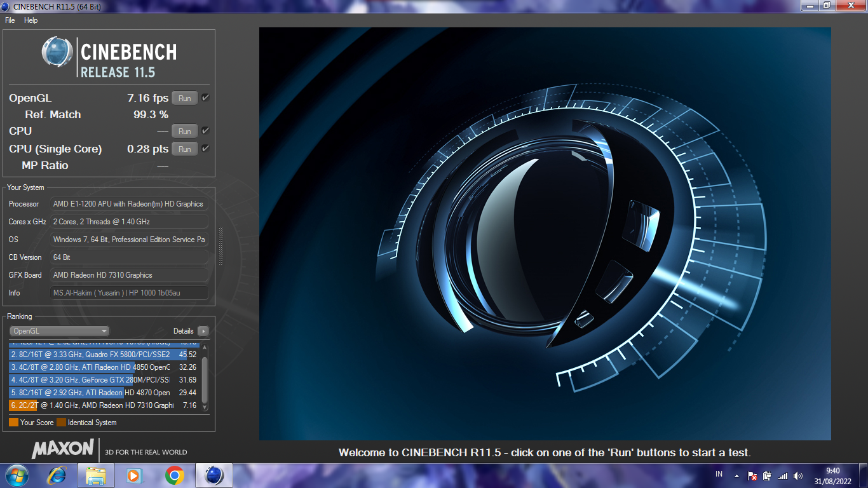Select the ATI Radeon HD 4850 ranking row
This screenshot has height=488, width=868.
tap(104, 367)
